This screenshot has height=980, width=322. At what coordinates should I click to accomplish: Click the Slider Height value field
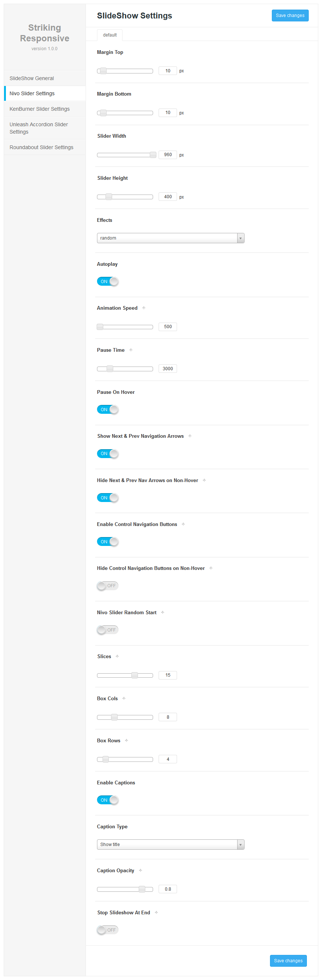168,197
